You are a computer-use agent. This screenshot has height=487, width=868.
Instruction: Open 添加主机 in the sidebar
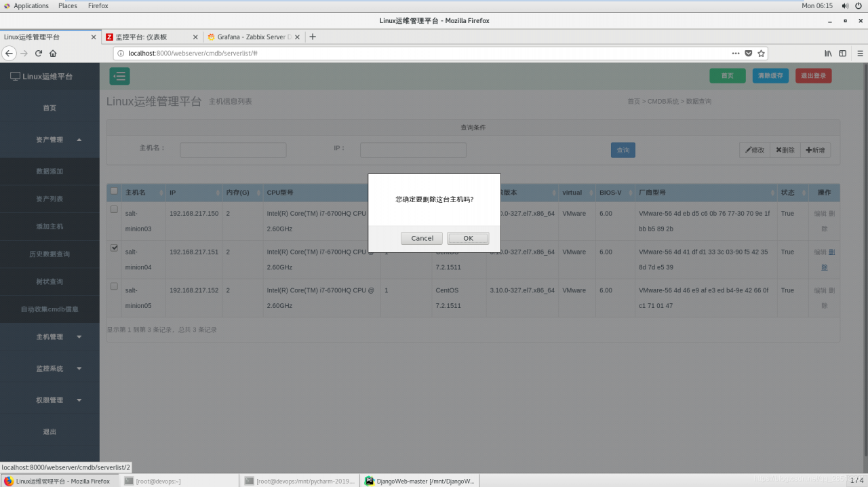pyautogui.click(x=50, y=227)
